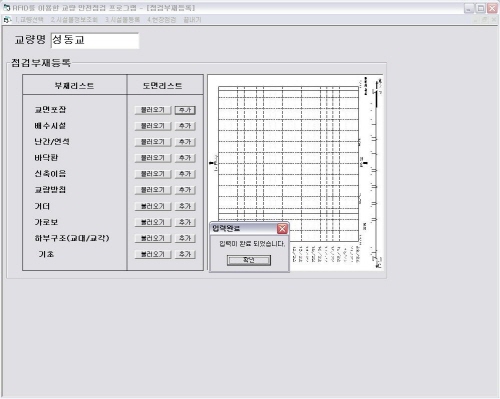This screenshot has height=399, width=500.
Task: Click the 교량명 input field
Action: [95, 41]
